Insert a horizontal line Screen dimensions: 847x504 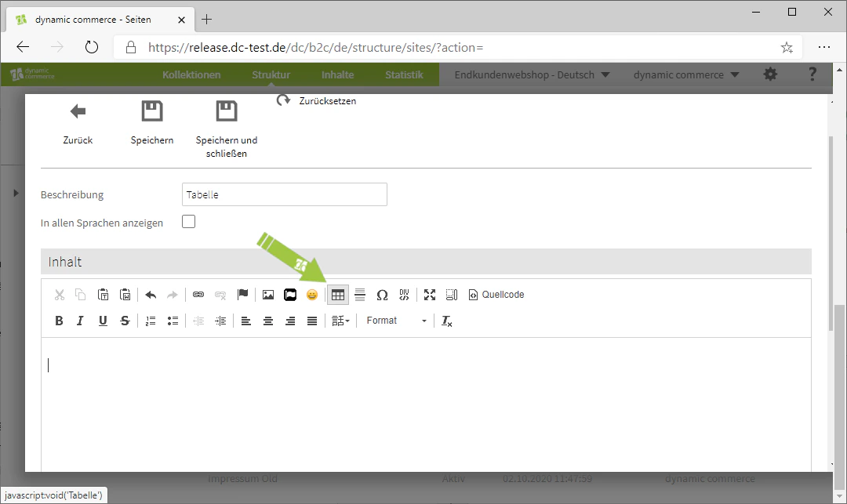point(360,295)
